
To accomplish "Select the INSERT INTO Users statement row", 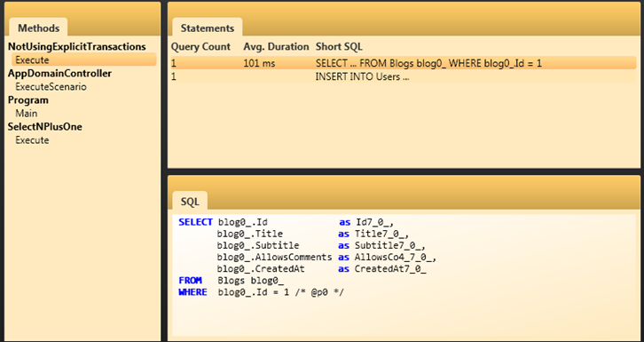I will click(x=404, y=77).
